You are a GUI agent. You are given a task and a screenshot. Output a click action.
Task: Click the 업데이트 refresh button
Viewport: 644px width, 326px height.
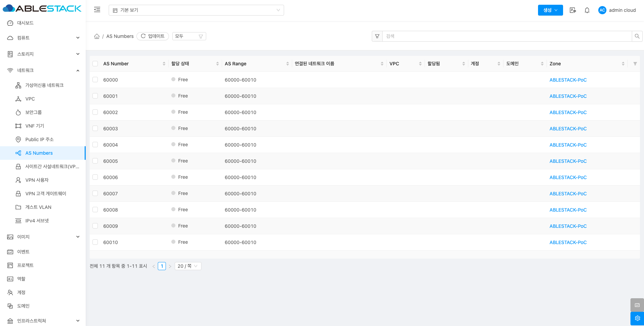click(x=153, y=36)
